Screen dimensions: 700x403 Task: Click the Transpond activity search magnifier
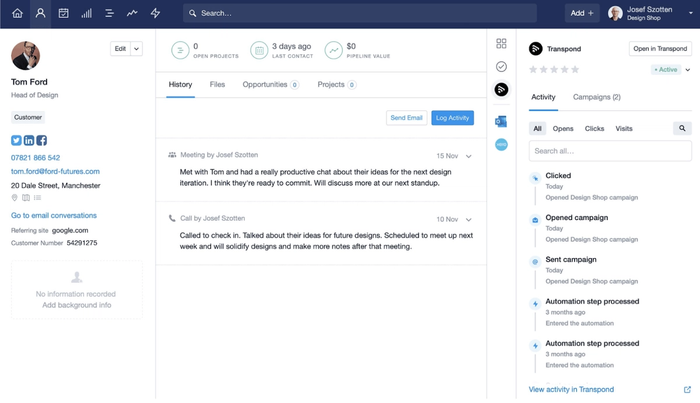682,129
